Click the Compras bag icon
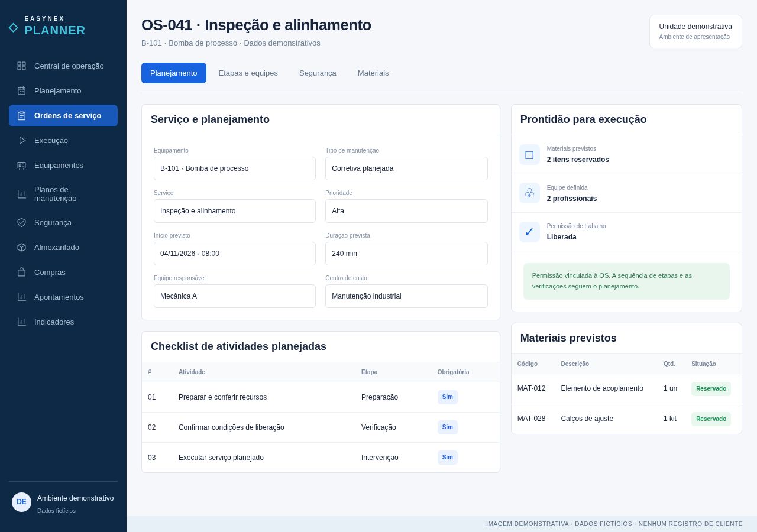 pos(21,272)
